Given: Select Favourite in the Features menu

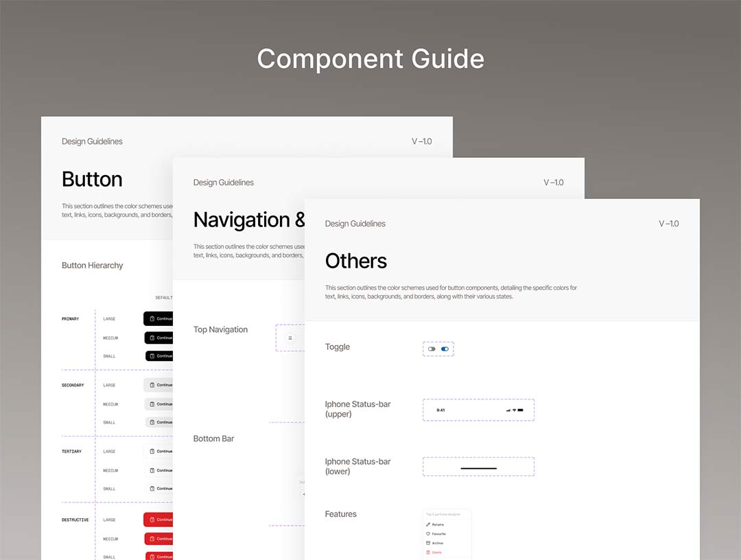Looking at the screenshot, I should click(x=439, y=533).
